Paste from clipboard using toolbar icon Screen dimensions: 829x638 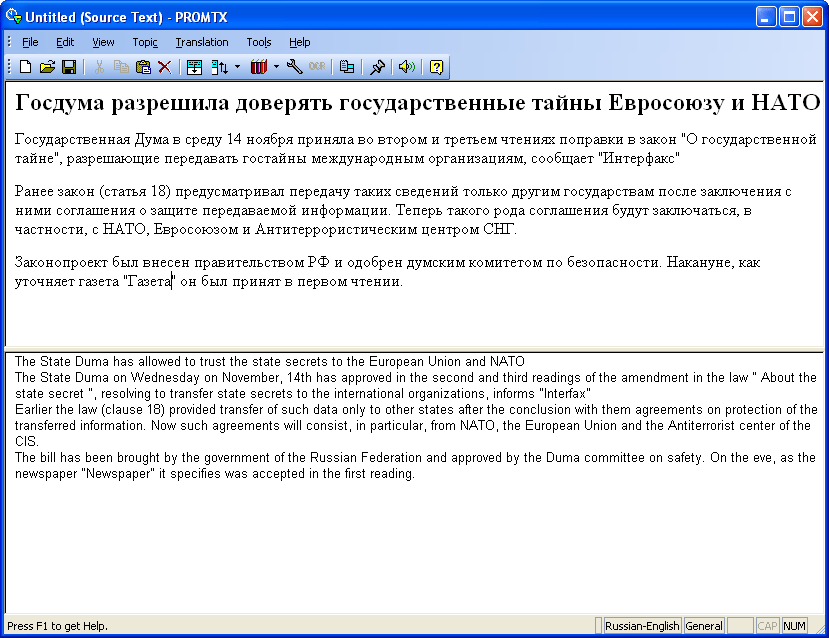143,67
